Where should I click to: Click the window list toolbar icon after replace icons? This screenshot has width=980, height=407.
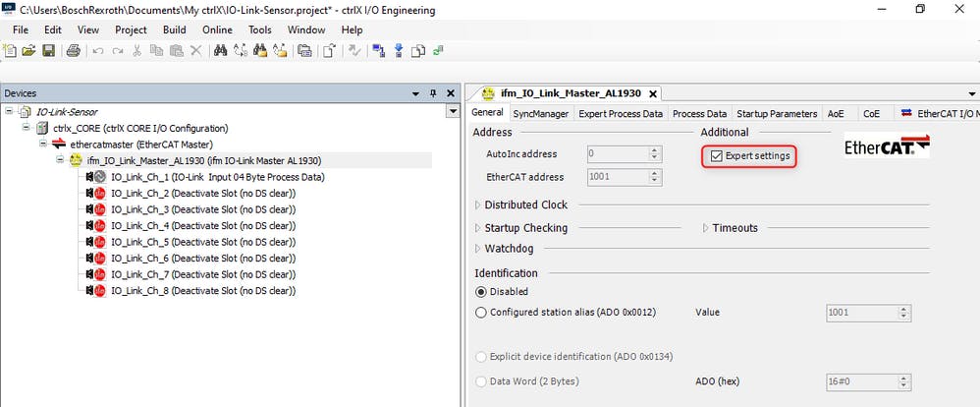(304, 51)
